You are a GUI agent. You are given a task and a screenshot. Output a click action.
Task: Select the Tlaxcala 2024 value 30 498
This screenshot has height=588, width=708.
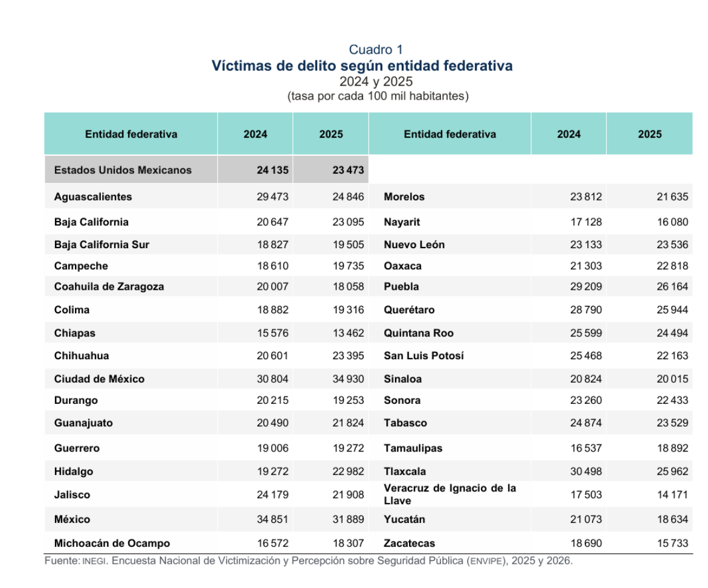(x=585, y=471)
